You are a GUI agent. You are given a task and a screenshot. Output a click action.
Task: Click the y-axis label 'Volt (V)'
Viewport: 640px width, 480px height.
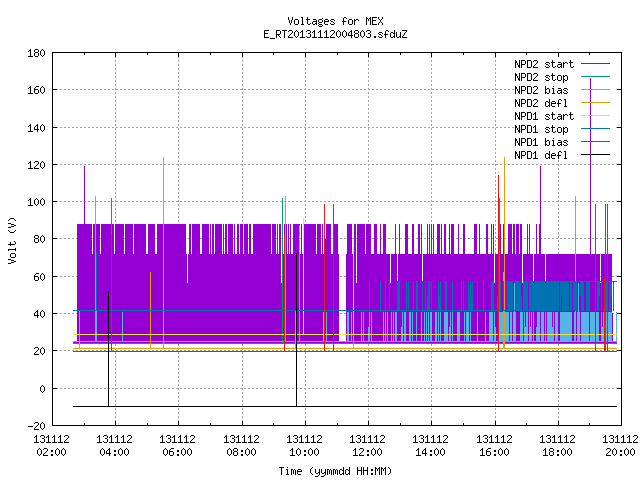[x=12, y=240]
